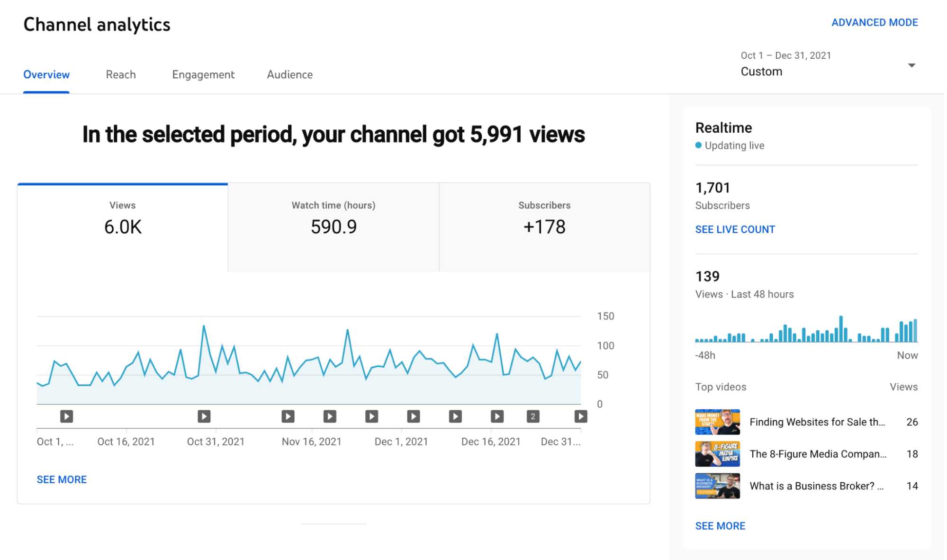This screenshot has width=947, height=560.
Task: Switch to the Reach tab
Action: click(121, 74)
